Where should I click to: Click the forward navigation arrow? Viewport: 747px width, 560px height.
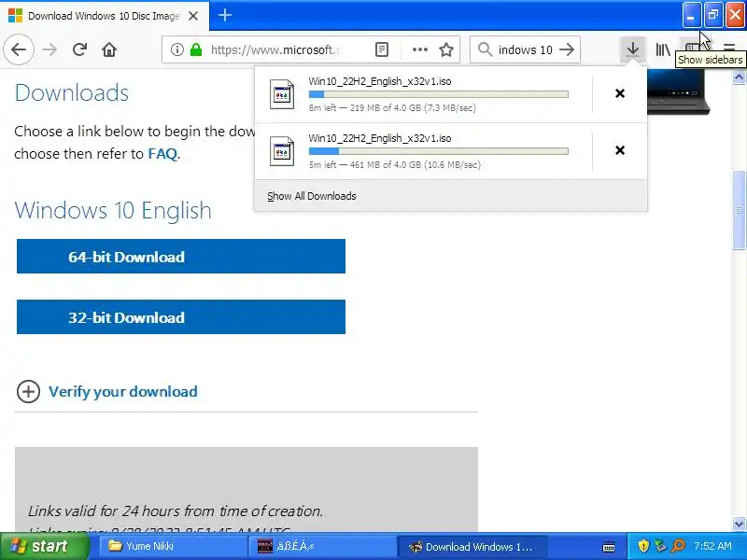(49, 49)
